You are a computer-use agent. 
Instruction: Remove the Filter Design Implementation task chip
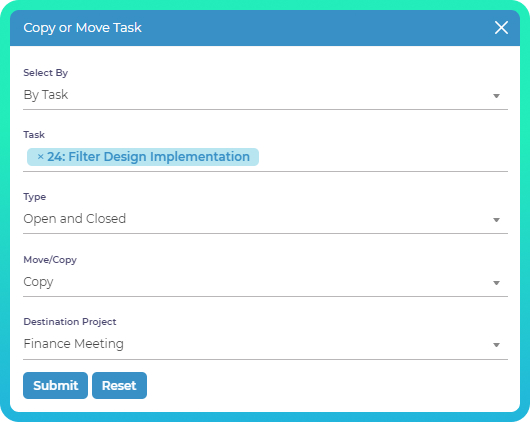tap(41, 157)
